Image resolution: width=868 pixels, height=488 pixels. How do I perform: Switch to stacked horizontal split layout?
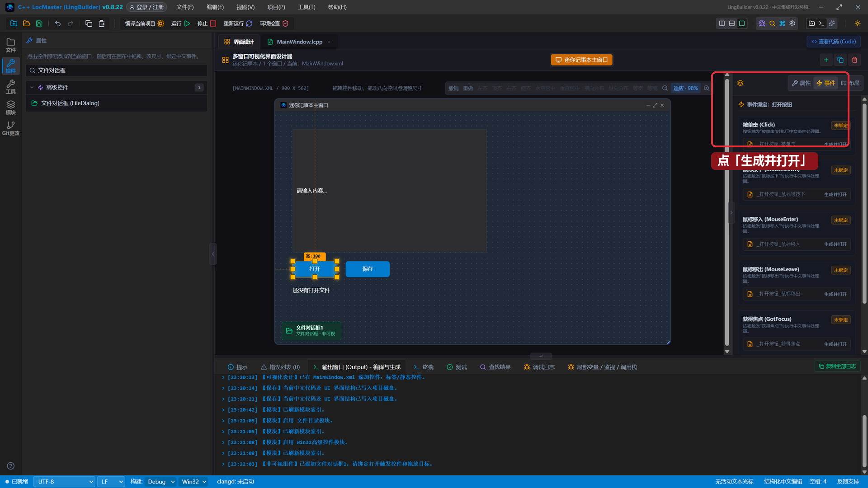tap(732, 23)
